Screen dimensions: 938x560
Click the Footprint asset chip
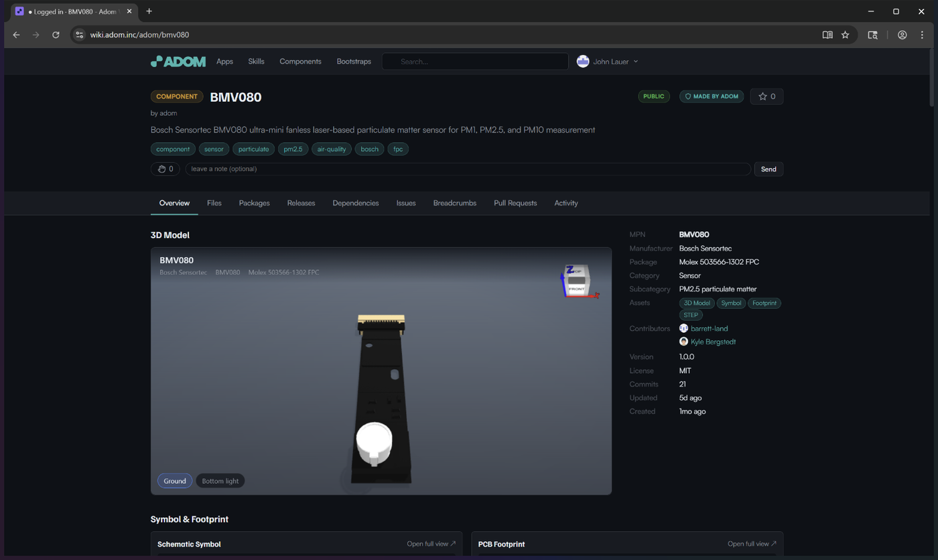tap(764, 303)
